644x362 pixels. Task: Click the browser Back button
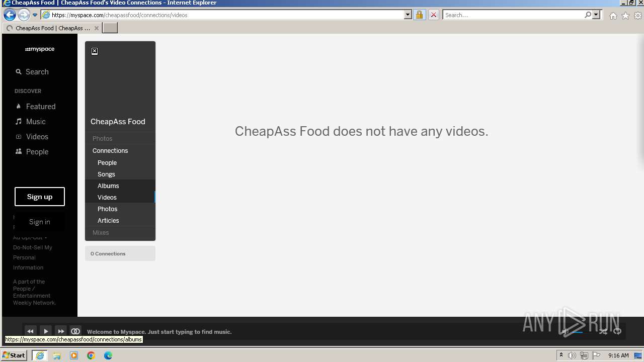pos(10,15)
